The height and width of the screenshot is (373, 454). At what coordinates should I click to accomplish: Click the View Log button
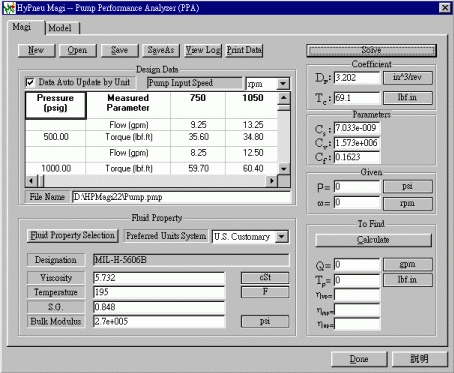tap(203, 50)
